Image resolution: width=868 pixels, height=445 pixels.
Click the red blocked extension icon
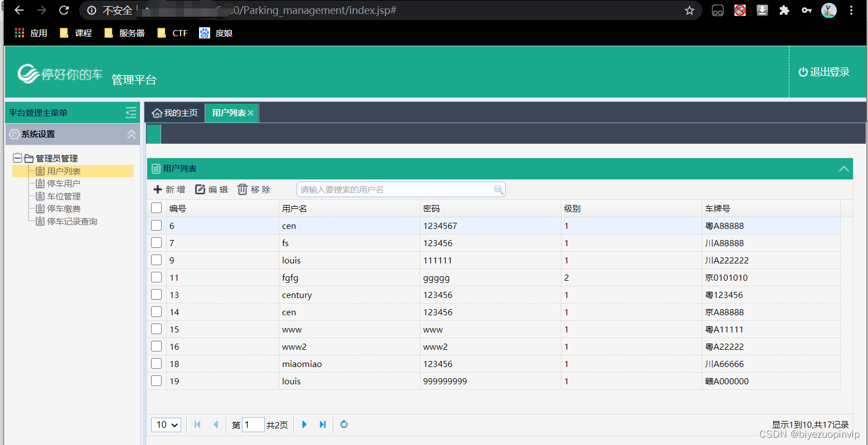click(x=740, y=10)
